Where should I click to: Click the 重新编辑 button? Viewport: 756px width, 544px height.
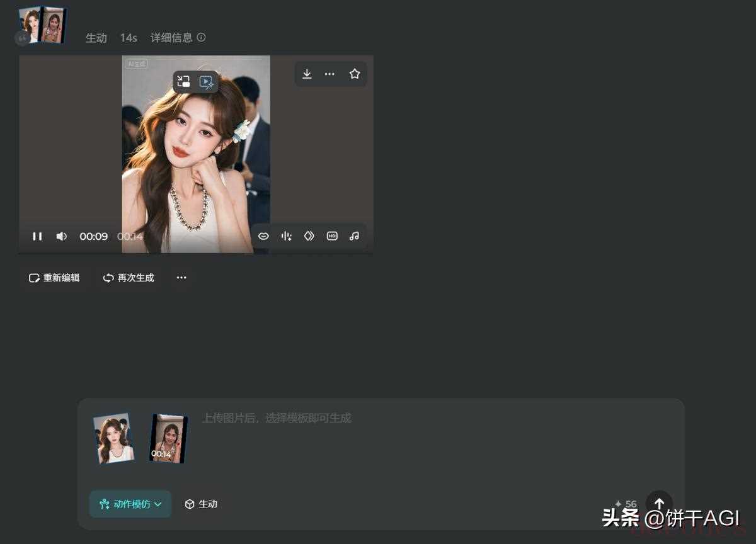[x=54, y=278]
